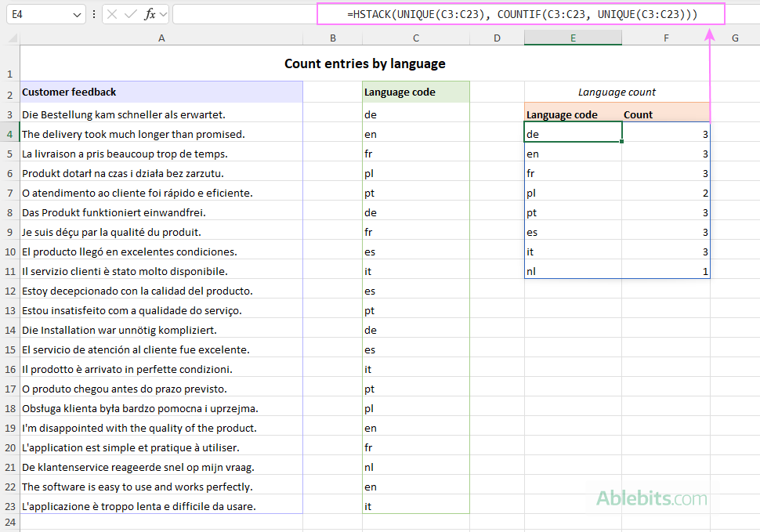Viewport: 760px width, 532px height.
Task: Select row 10 header
Action: tap(9, 252)
